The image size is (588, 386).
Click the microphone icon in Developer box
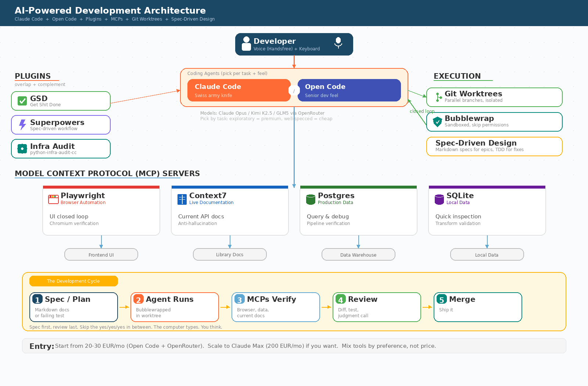338,43
